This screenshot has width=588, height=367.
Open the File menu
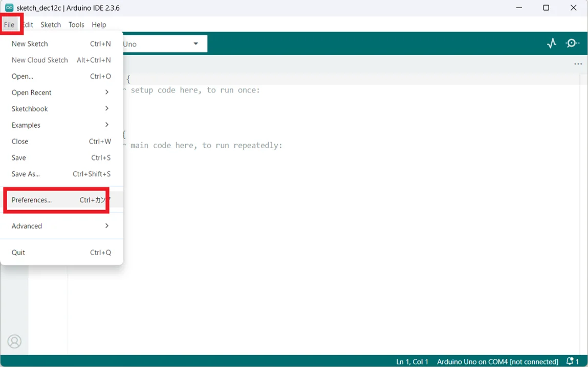(x=9, y=25)
